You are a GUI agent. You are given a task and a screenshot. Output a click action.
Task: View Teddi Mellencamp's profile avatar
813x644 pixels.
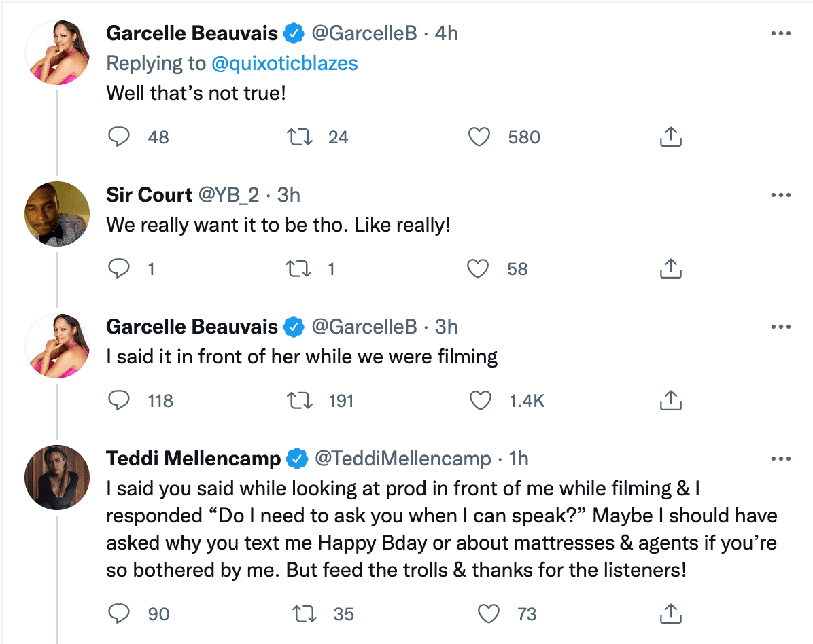57,477
